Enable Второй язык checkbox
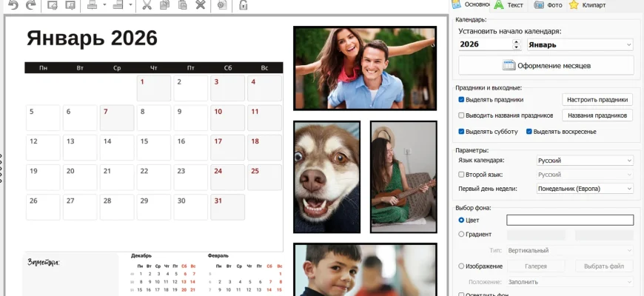The height and width of the screenshot is (296, 644). 461,175
